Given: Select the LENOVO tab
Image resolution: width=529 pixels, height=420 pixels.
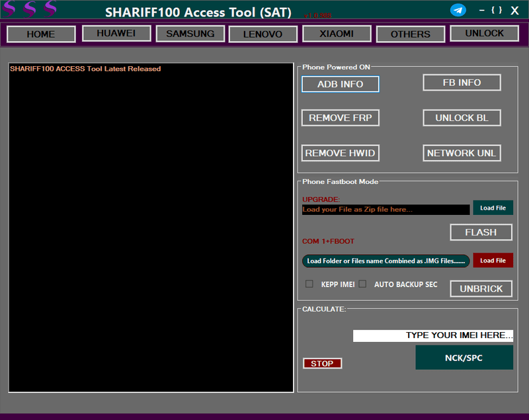Looking at the screenshot, I should pyautogui.click(x=263, y=33).
